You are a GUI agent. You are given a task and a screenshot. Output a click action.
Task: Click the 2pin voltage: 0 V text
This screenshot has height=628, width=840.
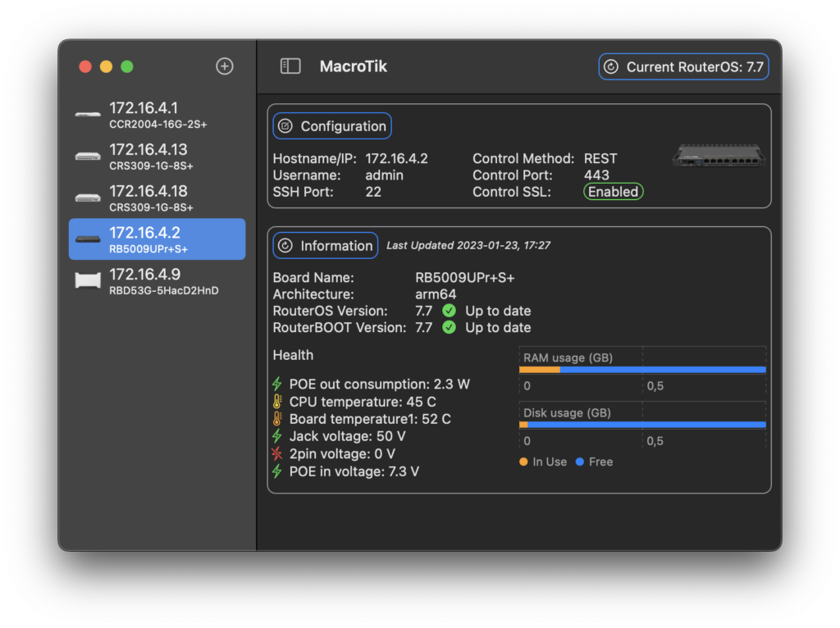[x=342, y=453]
